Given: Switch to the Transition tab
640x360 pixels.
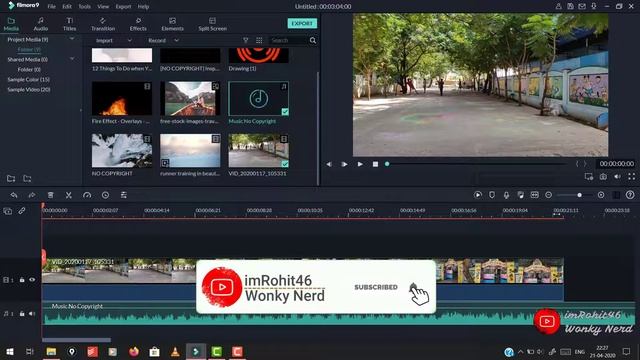Looking at the screenshot, I should pos(103,24).
